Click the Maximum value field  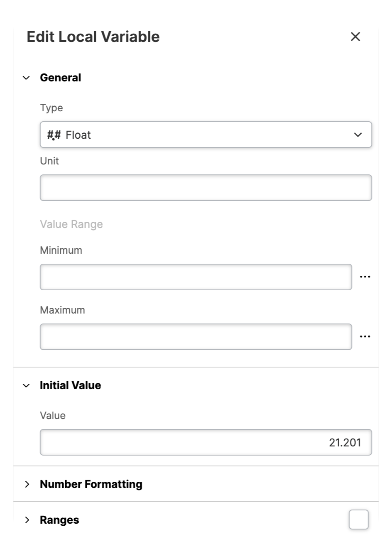(x=196, y=337)
